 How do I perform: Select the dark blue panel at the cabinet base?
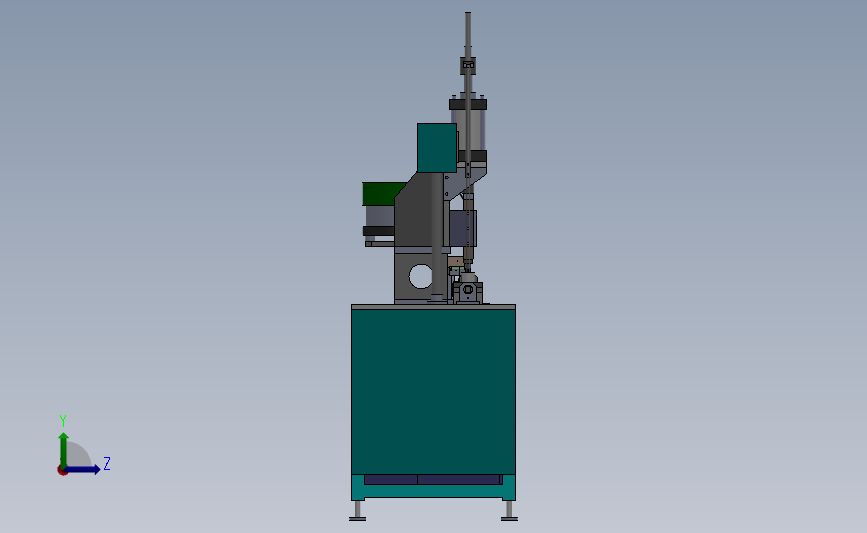click(433, 479)
